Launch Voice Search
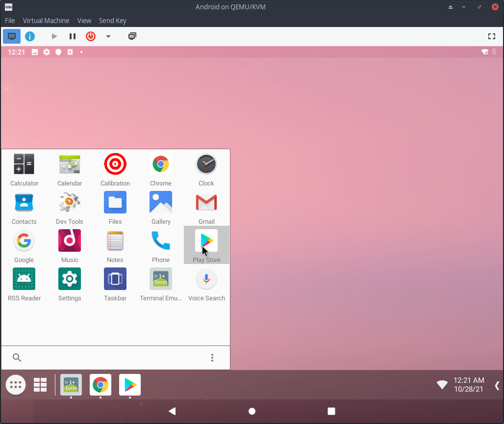504x424 pixels. coord(206,284)
